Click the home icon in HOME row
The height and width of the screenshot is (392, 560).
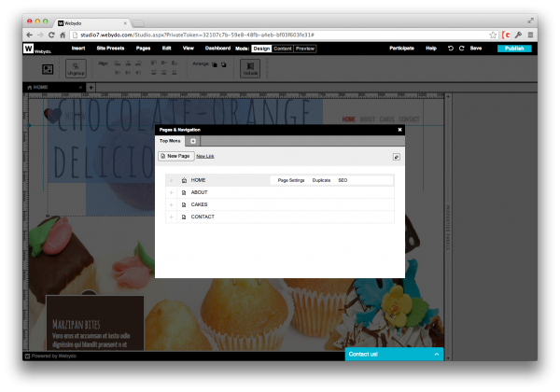[184, 180]
